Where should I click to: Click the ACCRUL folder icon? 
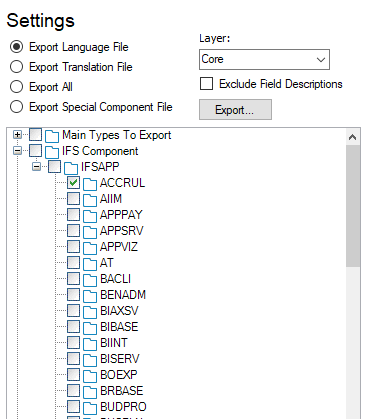coord(90,184)
